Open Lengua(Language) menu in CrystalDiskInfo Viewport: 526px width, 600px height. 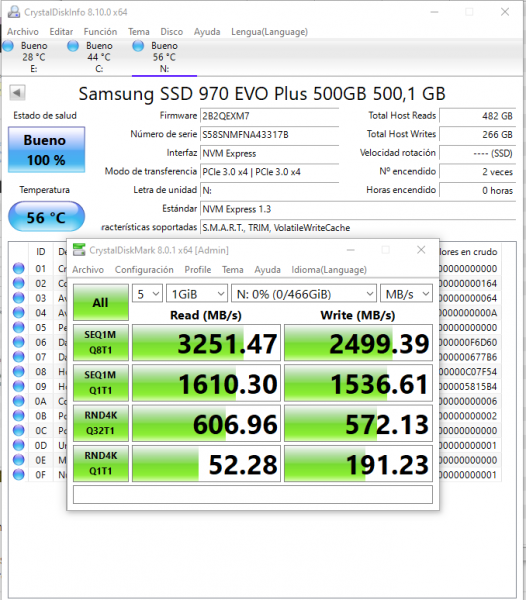coord(269,31)
